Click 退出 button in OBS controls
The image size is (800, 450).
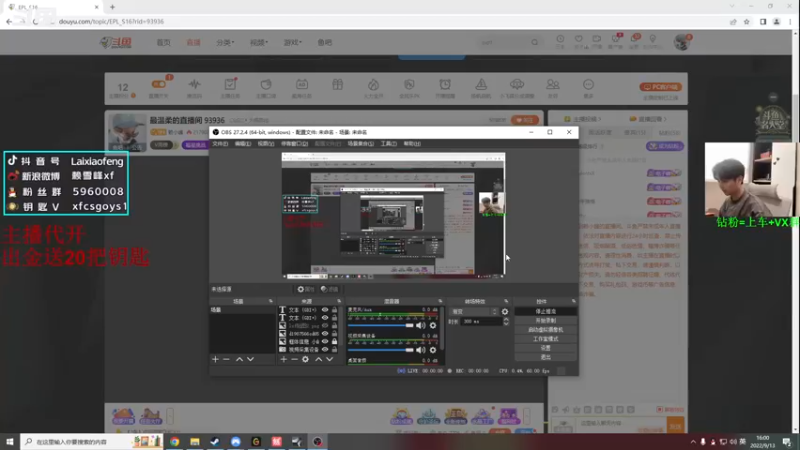[545, 357]
